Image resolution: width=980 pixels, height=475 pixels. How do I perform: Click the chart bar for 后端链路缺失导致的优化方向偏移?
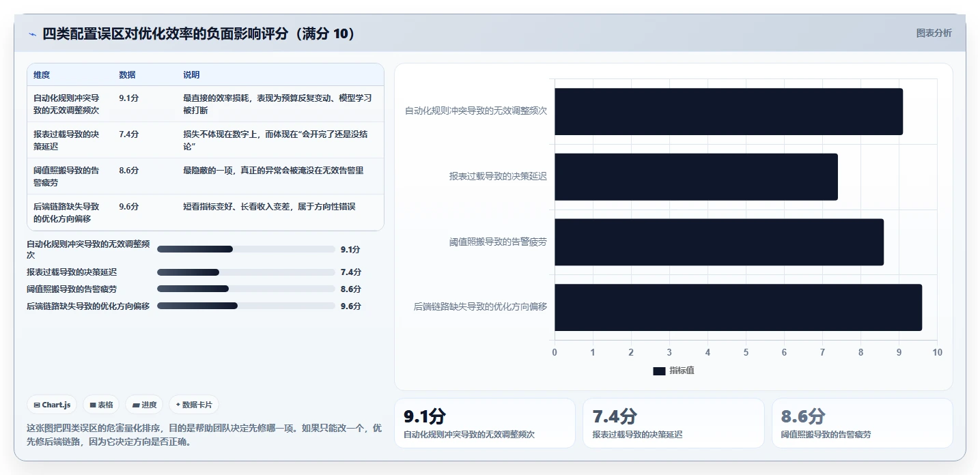point(738,307)
